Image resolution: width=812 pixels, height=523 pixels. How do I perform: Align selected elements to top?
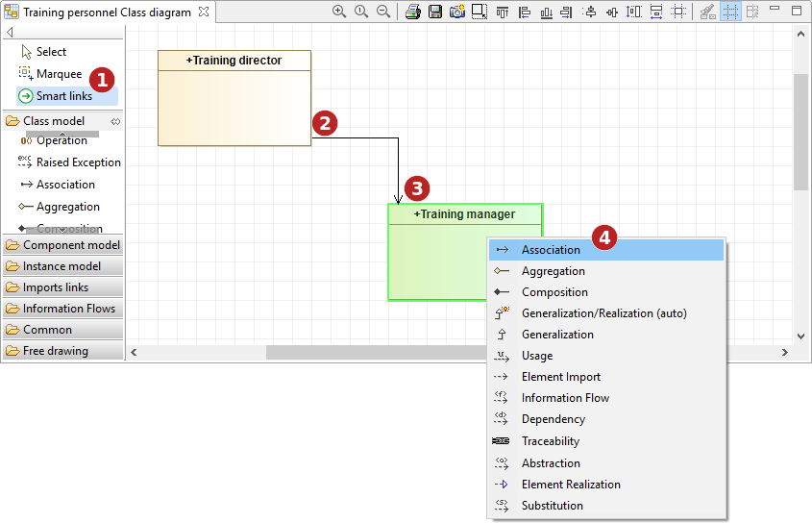pyautogui.click(x=502, y=12)
